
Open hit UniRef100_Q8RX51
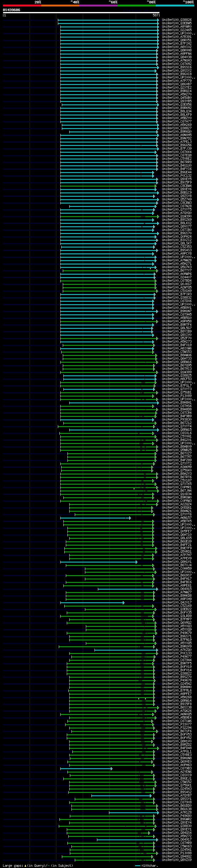pyautogui.click(x=177, y=40)
